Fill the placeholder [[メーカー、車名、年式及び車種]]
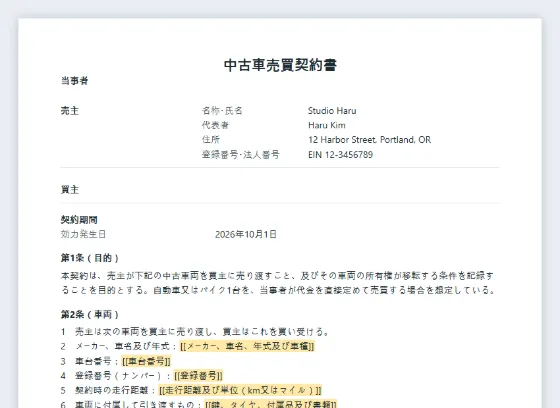The width and height of the screenshot is (560, 408). click(x=247, y=346)
